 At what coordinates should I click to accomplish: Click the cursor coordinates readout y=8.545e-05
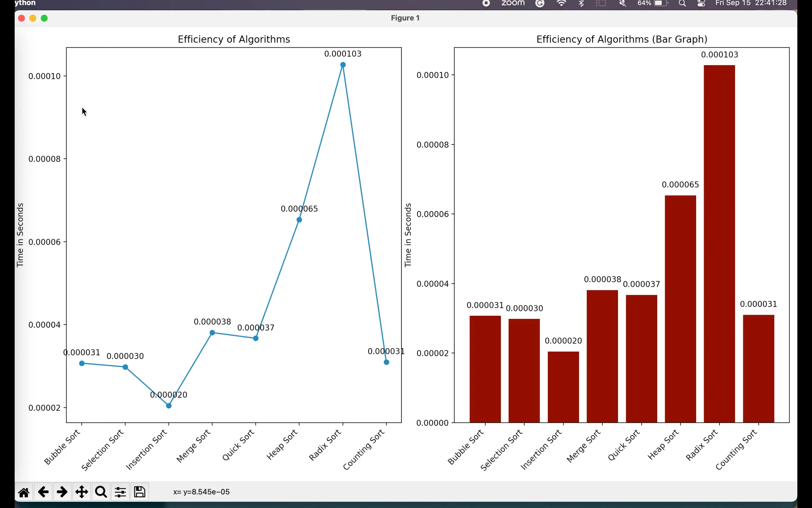(201, 492)
